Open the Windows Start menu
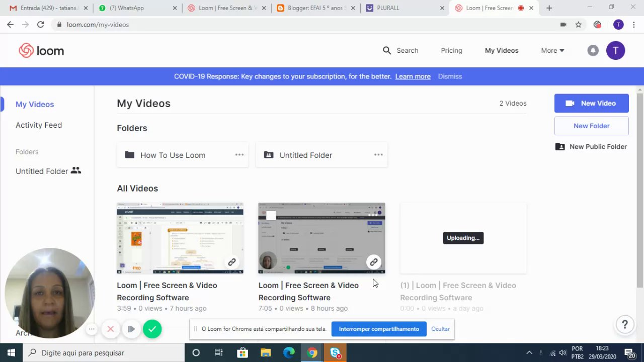Image resolution: width=644 pixels, height=362 pixels. pos(11,352)
